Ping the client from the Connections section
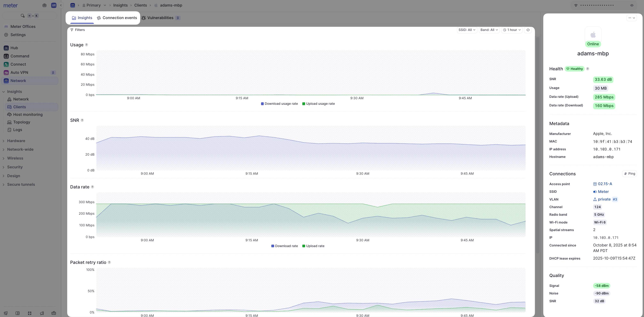 pyautogui.click(x=630, y=174)
